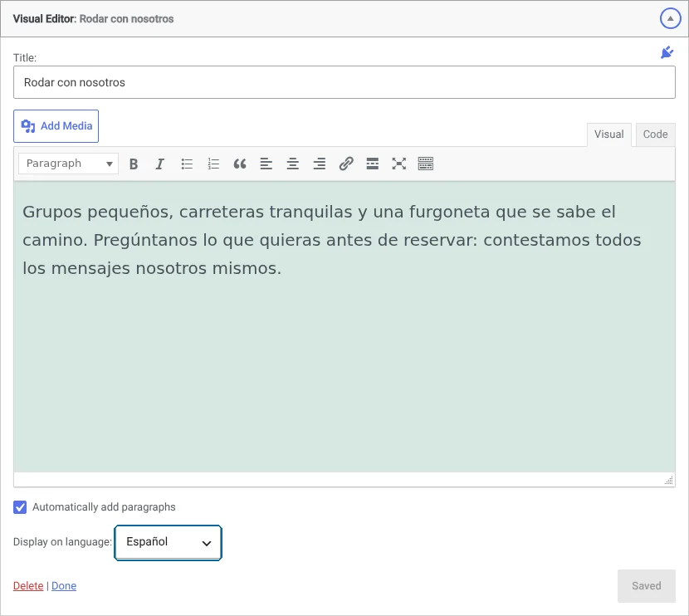Insert or edit a link
689x616 pixels.
point(346,164)
